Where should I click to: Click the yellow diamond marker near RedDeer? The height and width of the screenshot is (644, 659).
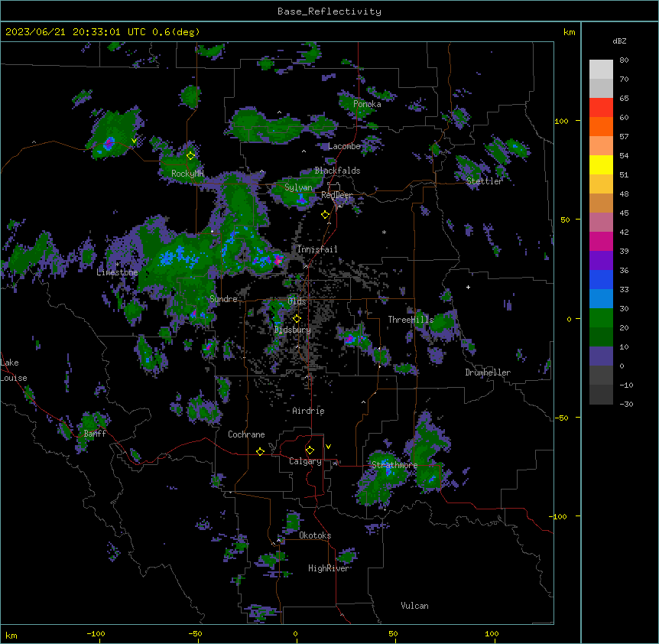tap(325, 215)
